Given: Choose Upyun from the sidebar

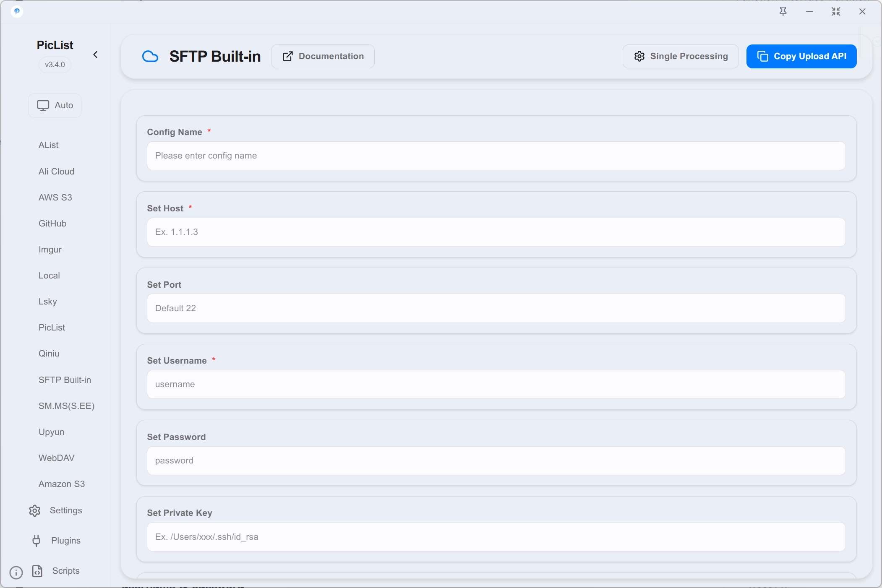Looking at the screenshot, I should (51, 432).
